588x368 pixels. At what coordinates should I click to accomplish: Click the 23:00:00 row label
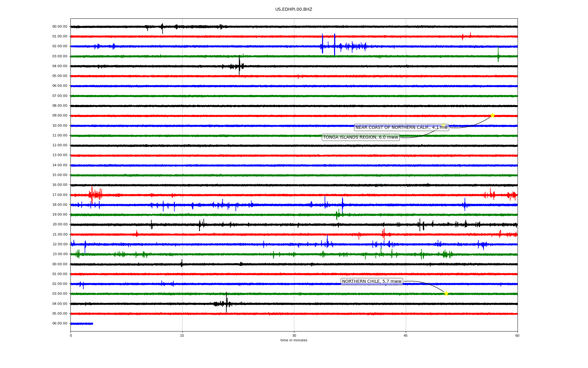click(60, 254)
